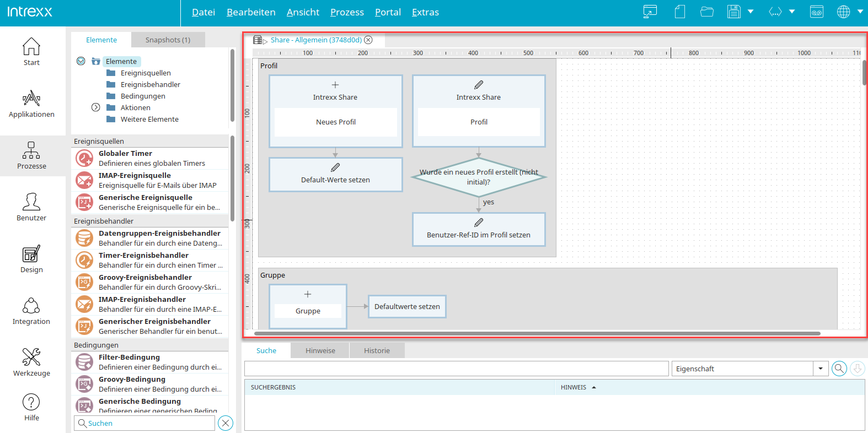This screenshot has height=433, width=868.
Task: Select the Suche tab
Action: pyautogui.click(x=266, y=350)
